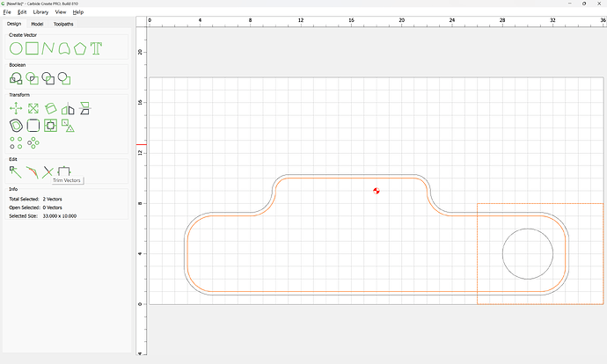This screenshot has width=607, height=364.
Task: Switch to the Model tab
Action: 37,24
